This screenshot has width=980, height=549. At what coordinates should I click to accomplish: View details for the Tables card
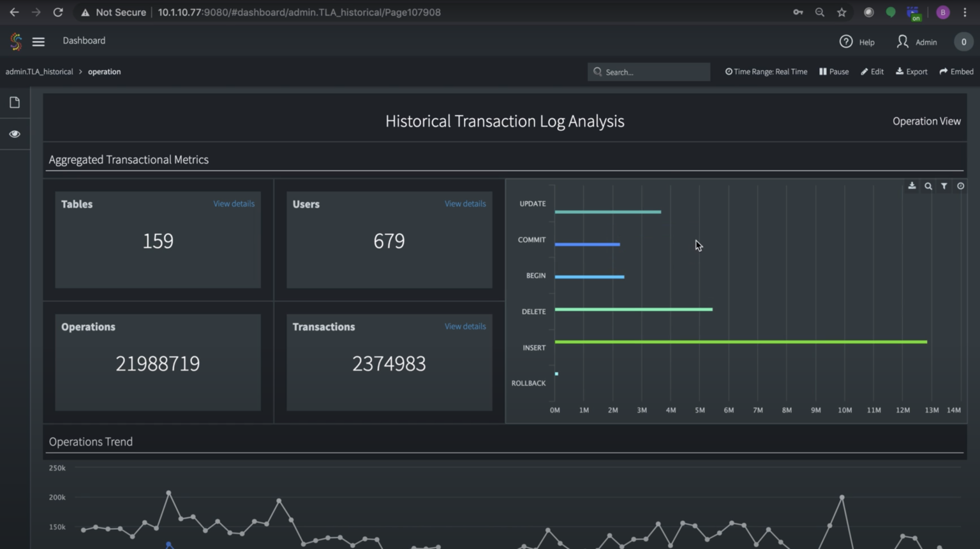click(x=234, y=204)
